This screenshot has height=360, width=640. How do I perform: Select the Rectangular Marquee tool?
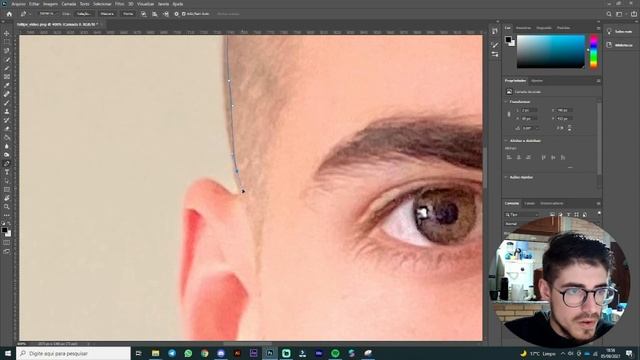click(7, 42)
